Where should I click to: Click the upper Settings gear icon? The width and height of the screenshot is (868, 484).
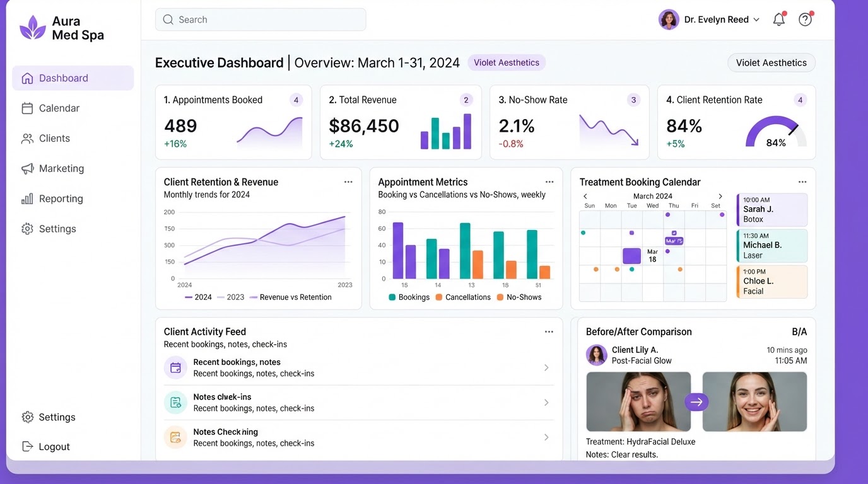coord(27,229)
